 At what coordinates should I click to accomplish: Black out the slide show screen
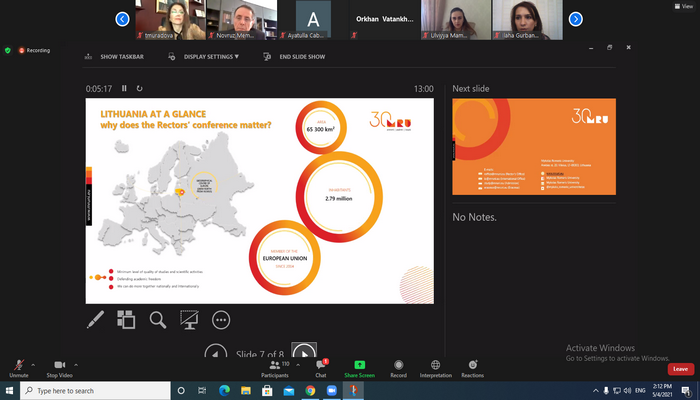point(189,320)
